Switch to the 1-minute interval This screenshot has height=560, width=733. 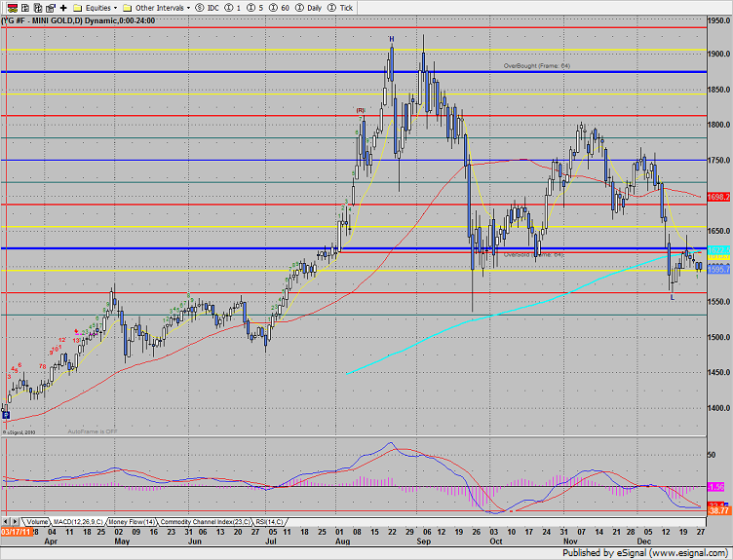click(233, 8)
